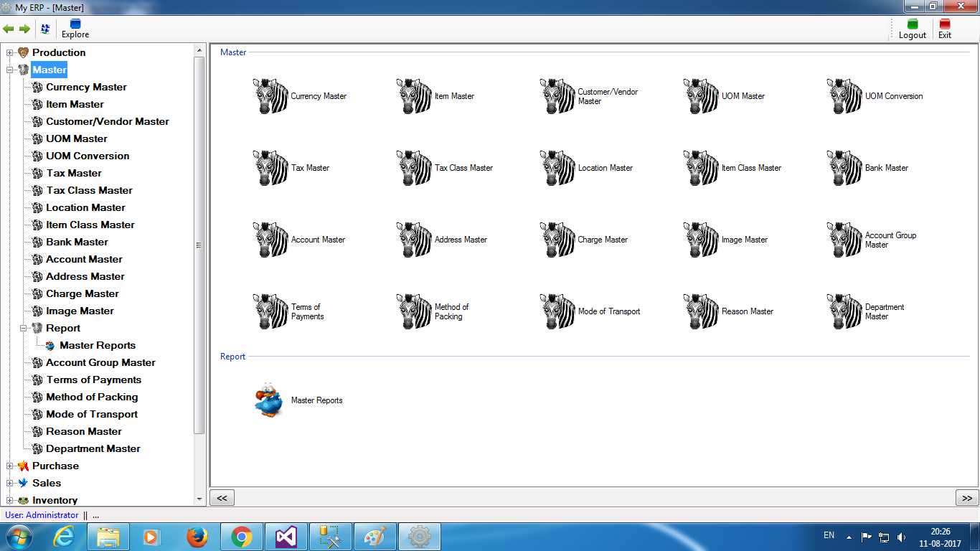Open the Department Master zebra icon
Viewport: 980px width, 551px height.
pyautogui.click(x=844, y=311)
